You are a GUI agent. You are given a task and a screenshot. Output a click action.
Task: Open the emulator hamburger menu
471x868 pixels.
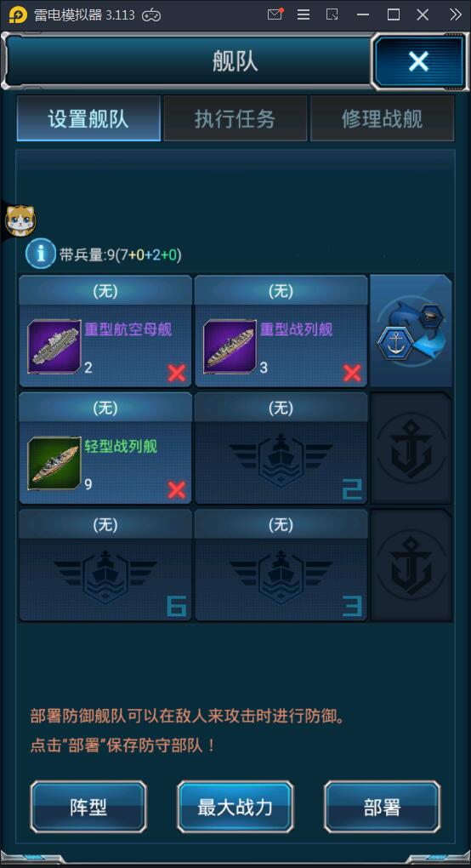(x=304, y=14)
